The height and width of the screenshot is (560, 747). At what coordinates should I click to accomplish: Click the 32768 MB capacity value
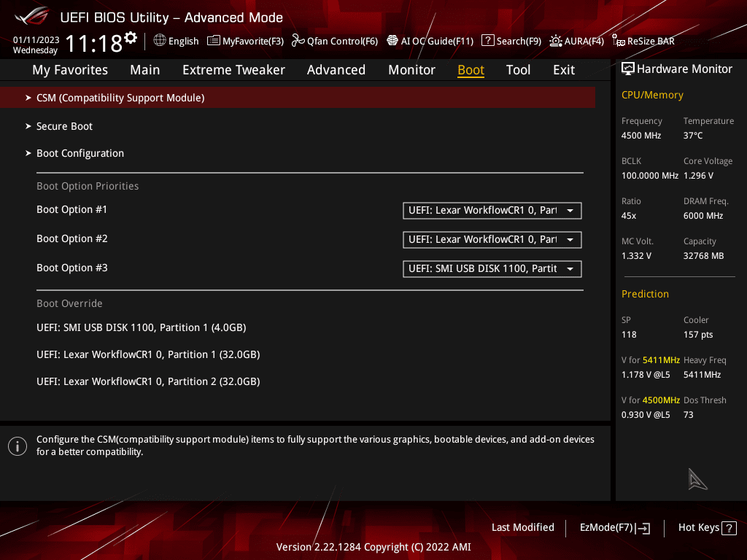click(704, 256)
